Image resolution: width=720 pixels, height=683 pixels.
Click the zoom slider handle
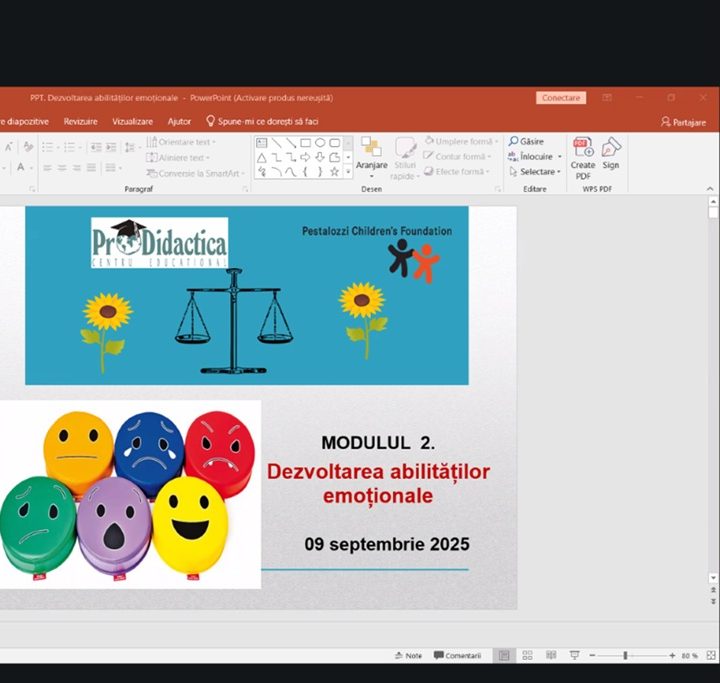point(625,655)
